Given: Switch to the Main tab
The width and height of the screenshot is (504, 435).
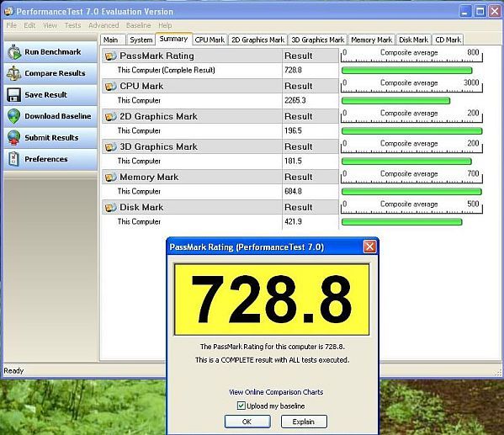Looking at the screenshot, I should click(113, 40).
